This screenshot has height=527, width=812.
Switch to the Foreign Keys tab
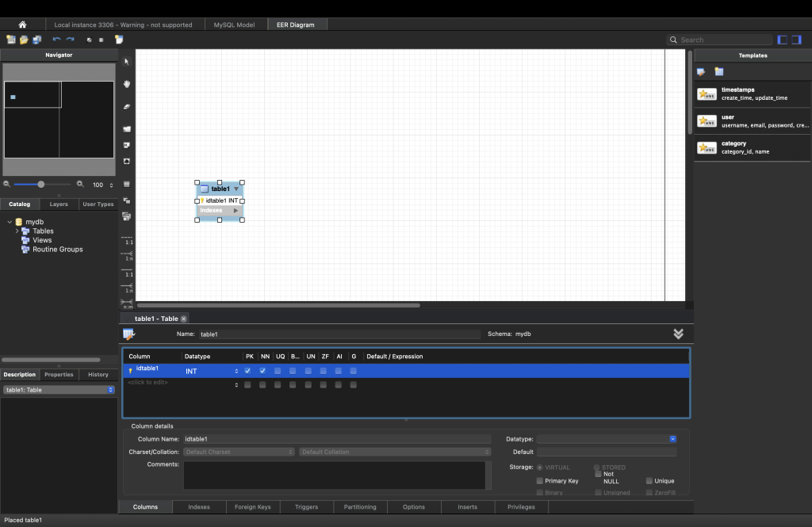click(253, 507)
